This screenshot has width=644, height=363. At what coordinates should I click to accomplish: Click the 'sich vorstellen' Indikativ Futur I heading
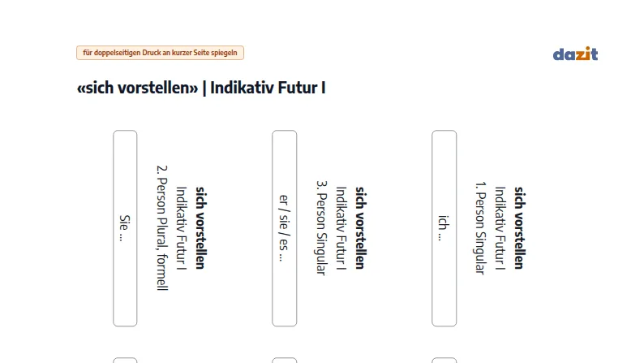pyautogui.click(x=201, y=88)
